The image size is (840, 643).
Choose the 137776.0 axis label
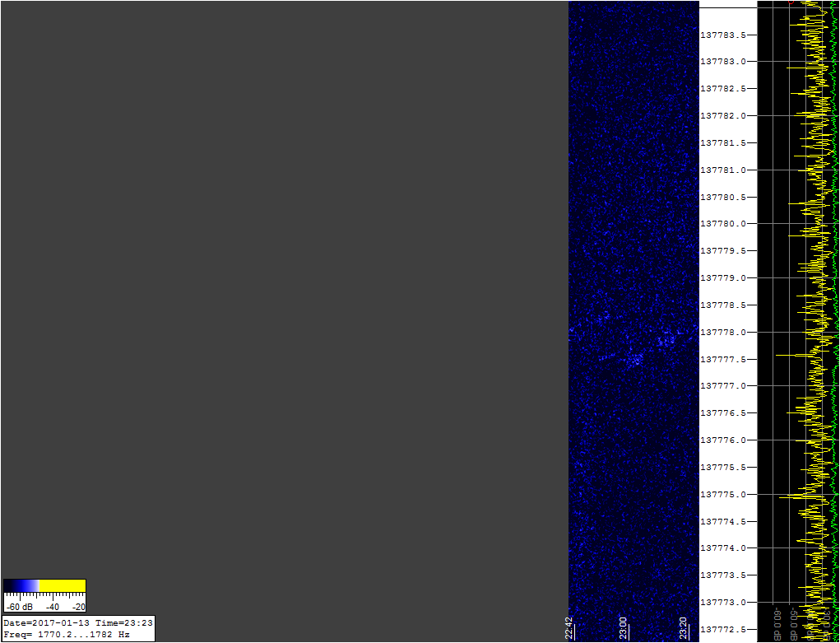[724, 440]
